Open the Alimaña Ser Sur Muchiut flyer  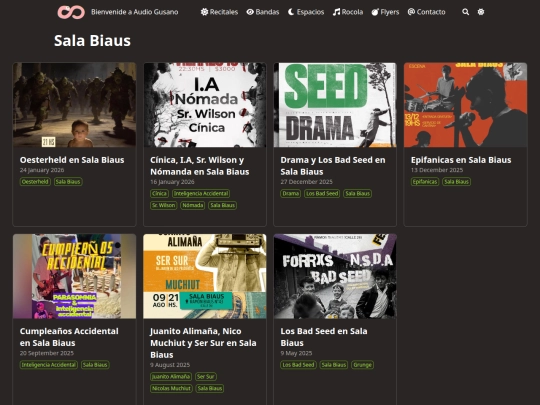205,276
